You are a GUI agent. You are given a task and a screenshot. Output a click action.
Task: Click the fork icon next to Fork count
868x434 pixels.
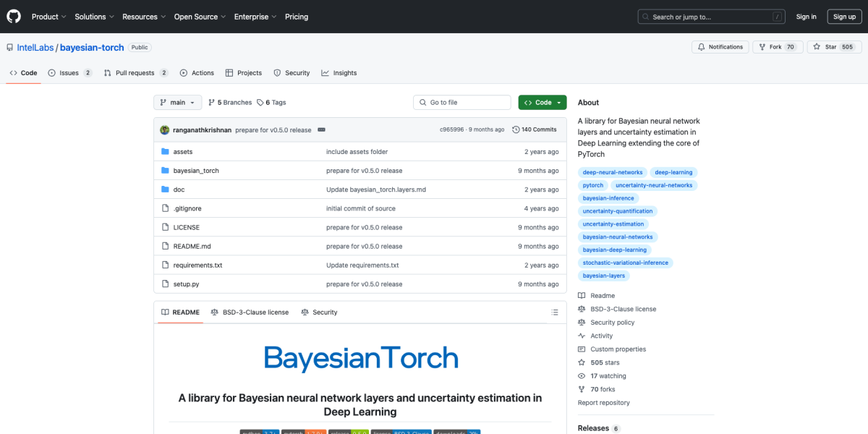point(764,46)
